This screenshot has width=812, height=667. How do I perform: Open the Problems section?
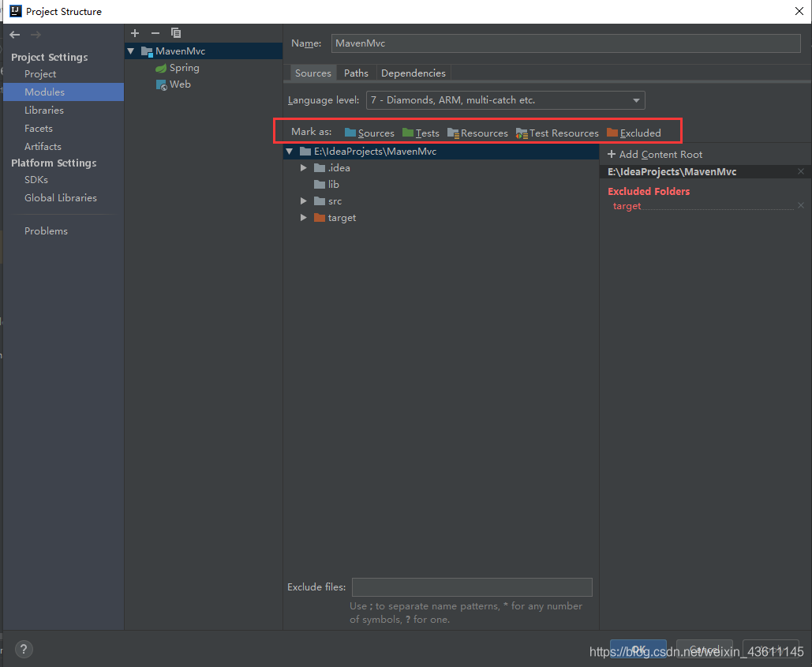(x=46, y=231)
